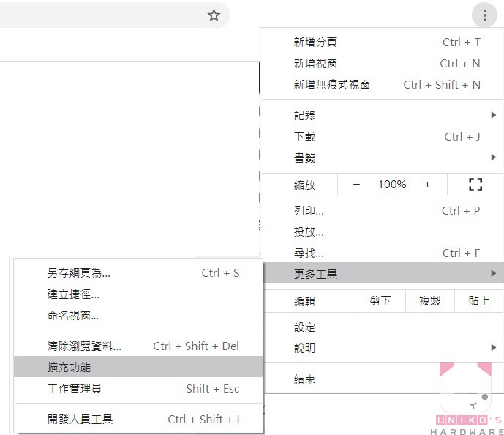Expand the 記錄 submenu arrow
Image resolution: width=504 pixels, height=435 pixels.
tap(493, 115)
